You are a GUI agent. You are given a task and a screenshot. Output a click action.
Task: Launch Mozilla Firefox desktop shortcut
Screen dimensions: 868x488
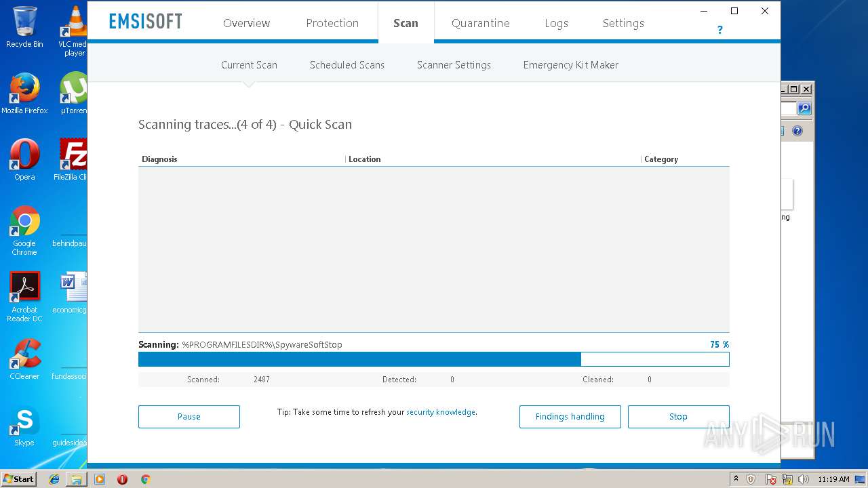24,94
